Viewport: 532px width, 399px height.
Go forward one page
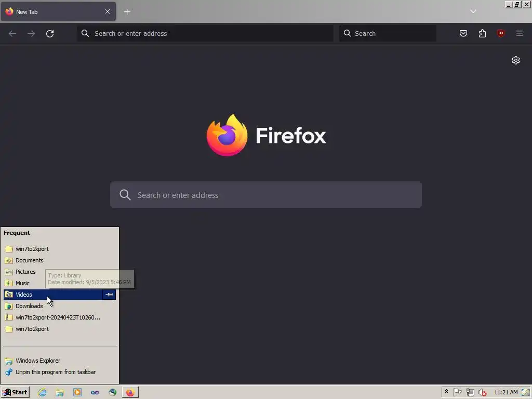click(31, 33)
